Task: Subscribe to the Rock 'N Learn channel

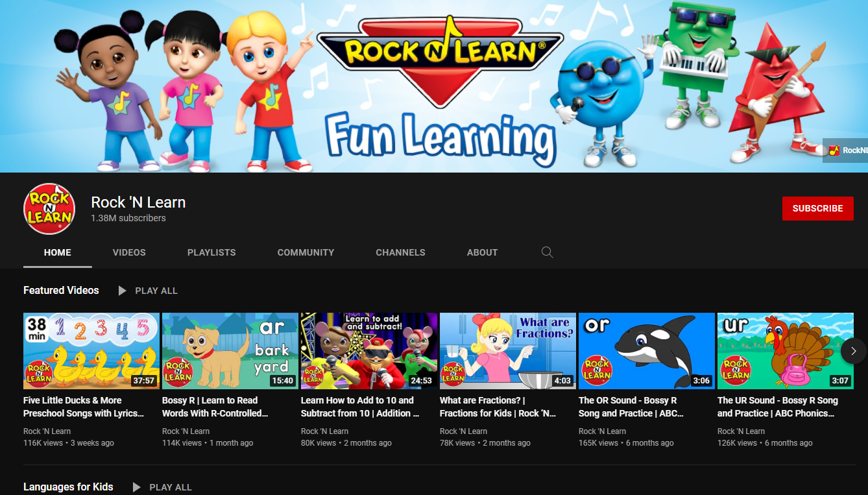Action: point(817,208)
